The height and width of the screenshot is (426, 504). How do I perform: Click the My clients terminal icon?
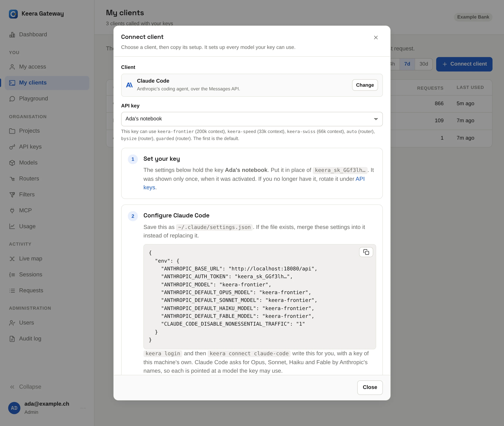coord(12,83)
